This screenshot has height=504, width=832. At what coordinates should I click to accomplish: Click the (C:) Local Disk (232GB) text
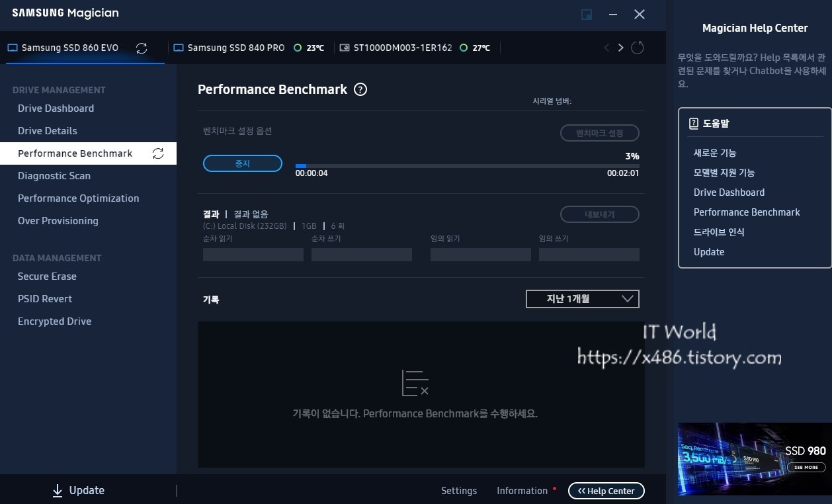click(x=245, y=226)
